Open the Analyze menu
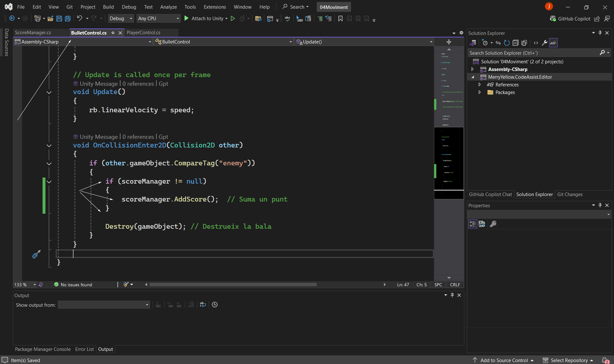The image size is (614, 364). 168,7
